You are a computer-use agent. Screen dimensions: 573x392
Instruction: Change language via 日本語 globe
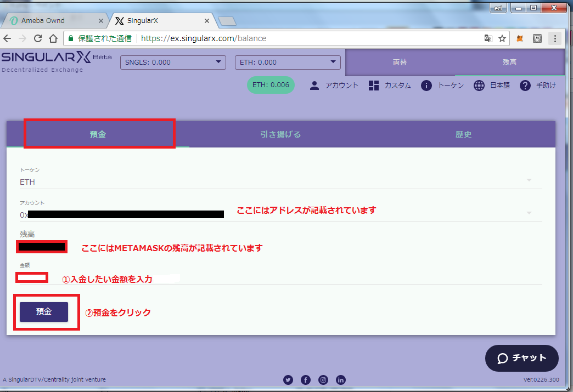coord(492,86)
